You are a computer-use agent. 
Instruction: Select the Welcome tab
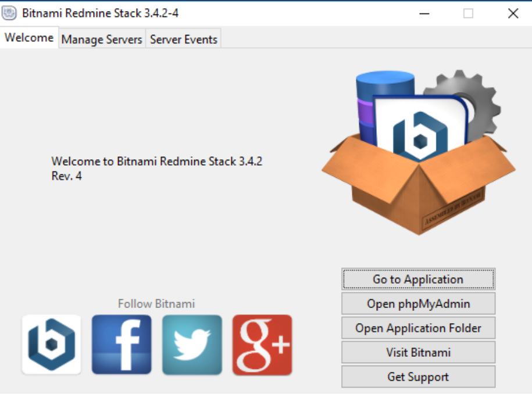(28, 37)
